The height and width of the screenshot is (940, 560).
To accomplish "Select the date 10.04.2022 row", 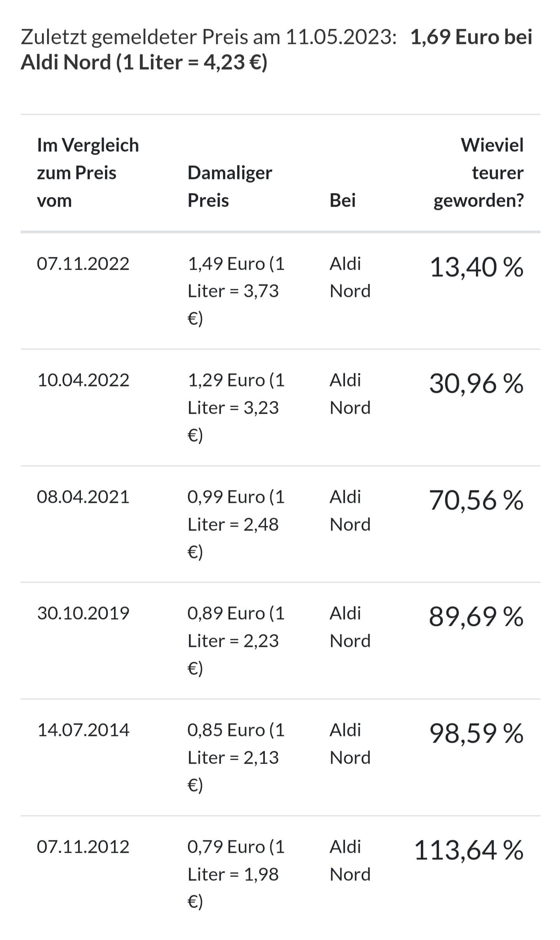I will click(x=83, y=380).
